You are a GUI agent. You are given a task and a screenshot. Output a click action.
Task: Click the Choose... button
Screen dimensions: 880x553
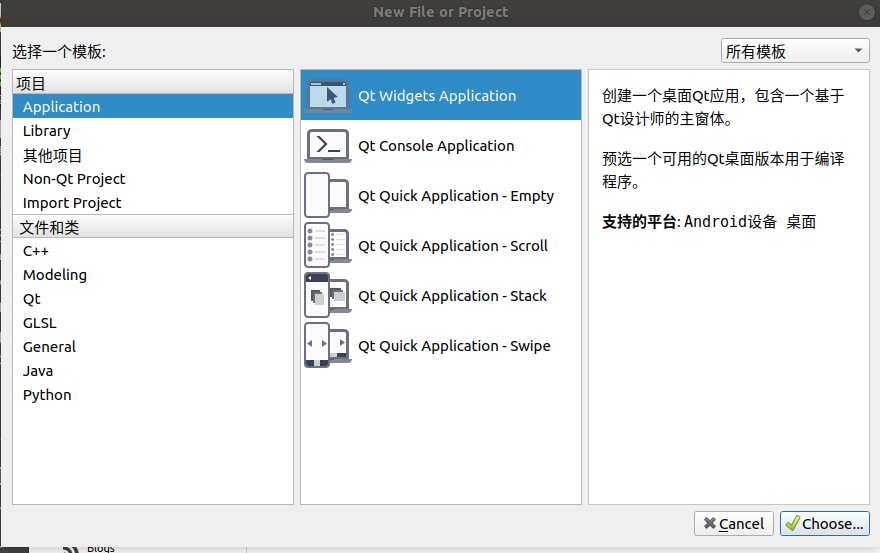(x=824, y=524)
